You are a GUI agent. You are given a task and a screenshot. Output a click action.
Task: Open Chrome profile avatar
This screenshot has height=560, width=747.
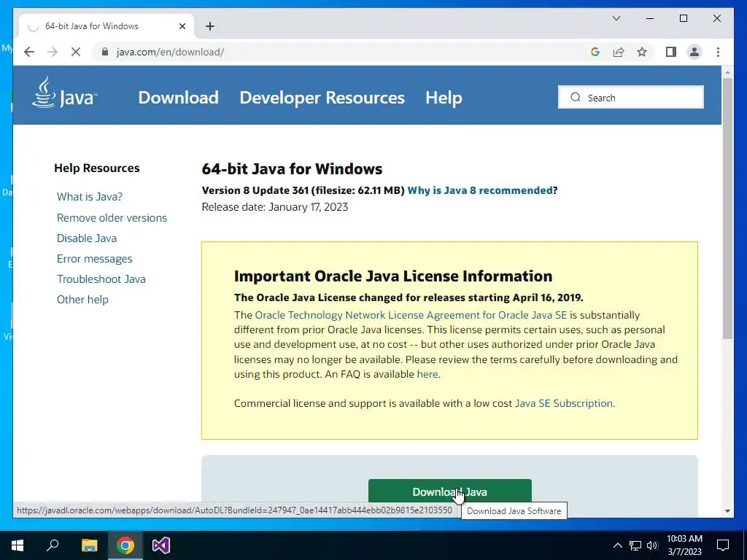tap(694, 52)
